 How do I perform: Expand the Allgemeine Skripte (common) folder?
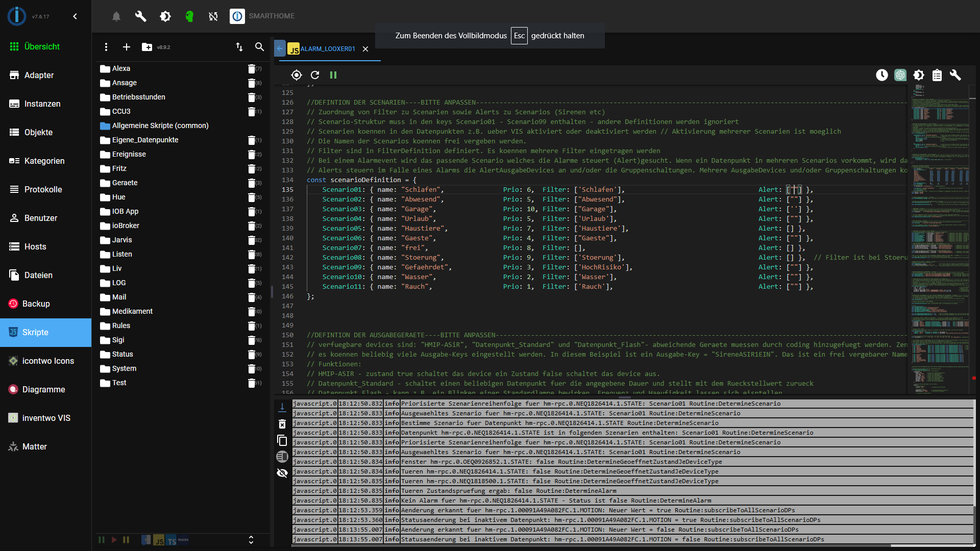(160, 126)
